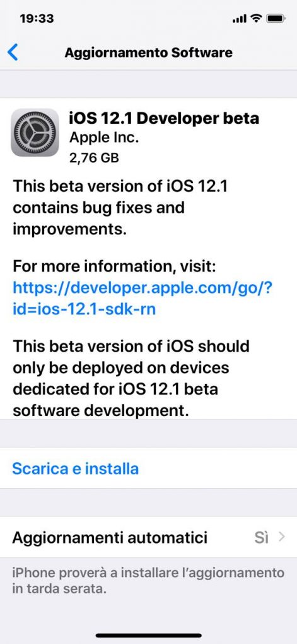Tap the iOS 12.1 Developer beta heading
This screenshot has width=297, height=644.
[164, 118]
